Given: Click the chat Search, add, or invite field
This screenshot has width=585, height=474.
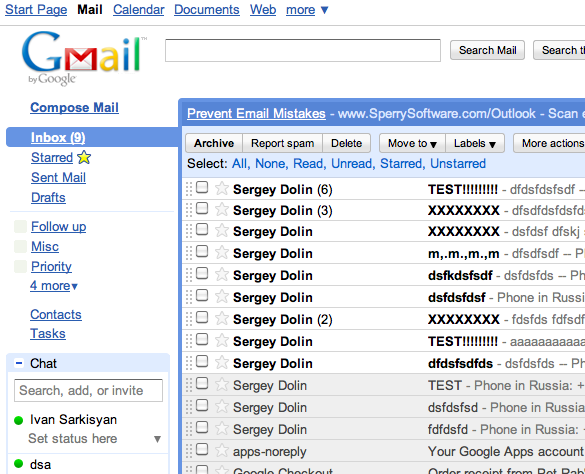Looking at the screenshot, I should (x=88, y=390).
